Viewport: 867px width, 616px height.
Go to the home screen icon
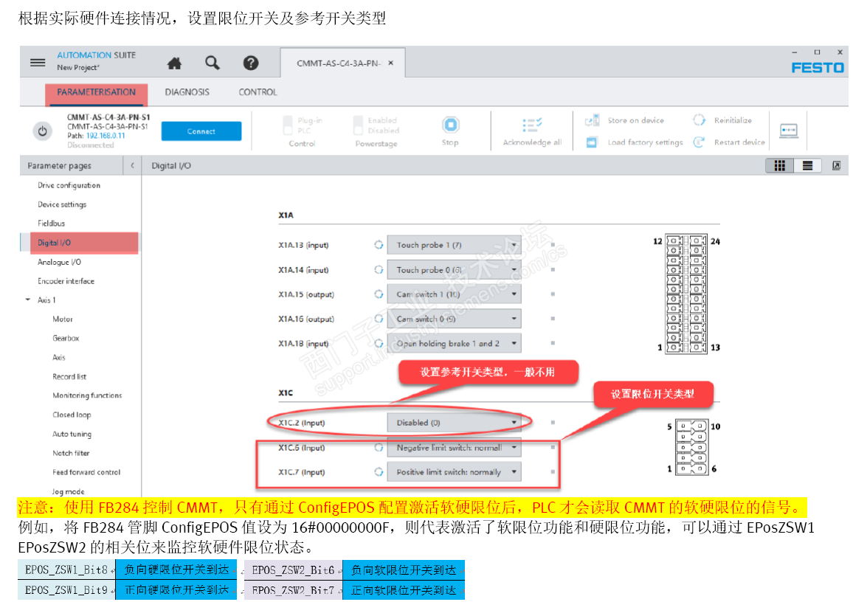pyautogui.click(x=174, y=63)
